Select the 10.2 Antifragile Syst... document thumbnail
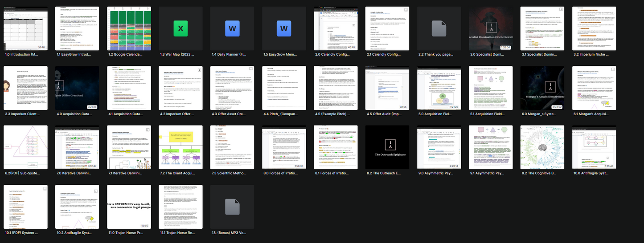 [x=77, y=207]
